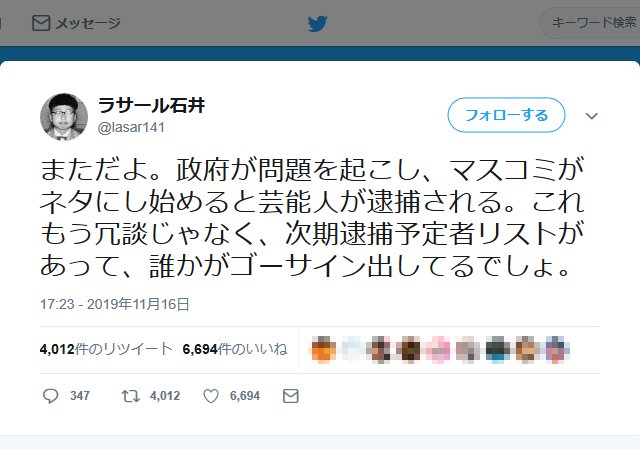The width and height of the screenshot is (640, 449).
Task: Expand the tweet options chevron
Action: (591, 116)
